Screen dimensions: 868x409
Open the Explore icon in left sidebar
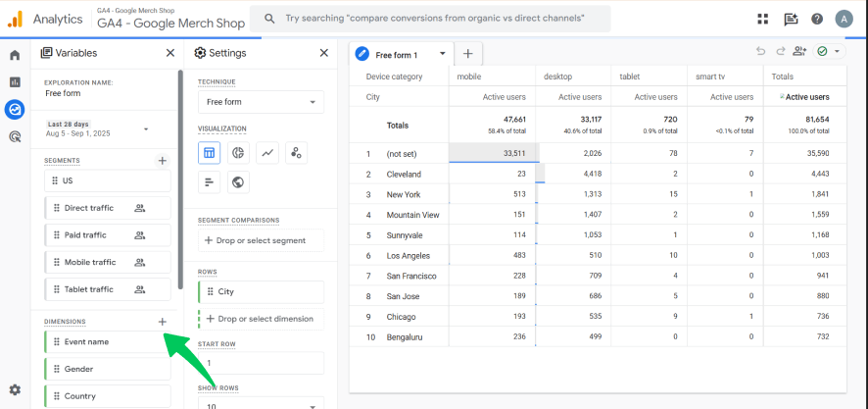pos(15,109)
